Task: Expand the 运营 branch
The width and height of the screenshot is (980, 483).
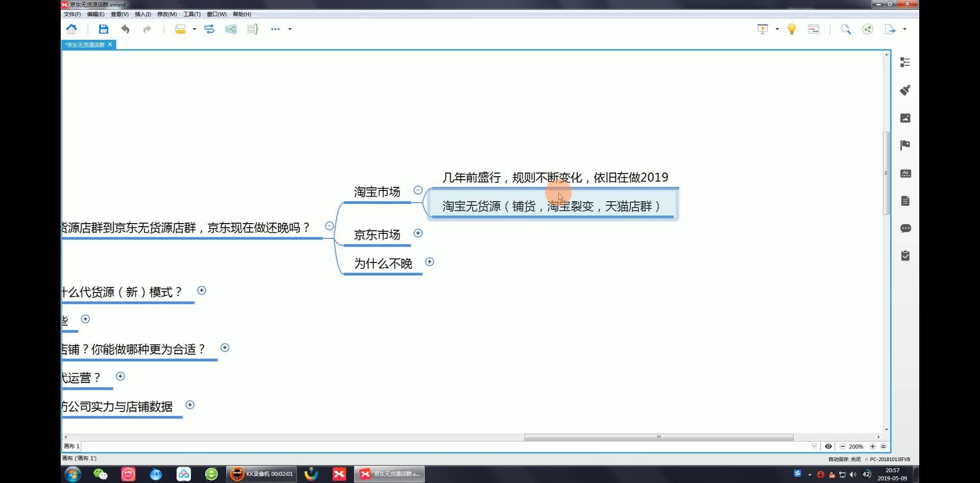Action: pyautogui.click(x=120, y=376)
